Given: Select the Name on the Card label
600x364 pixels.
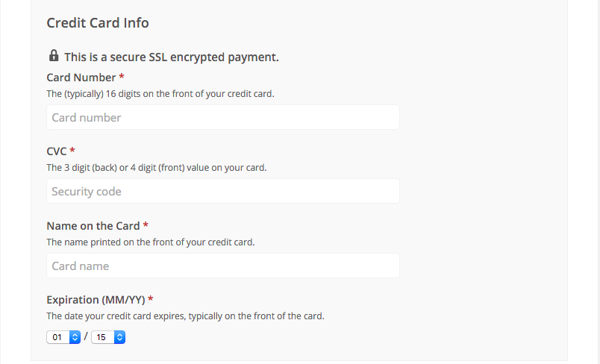Looking at the screenshot, I should 93,226.
